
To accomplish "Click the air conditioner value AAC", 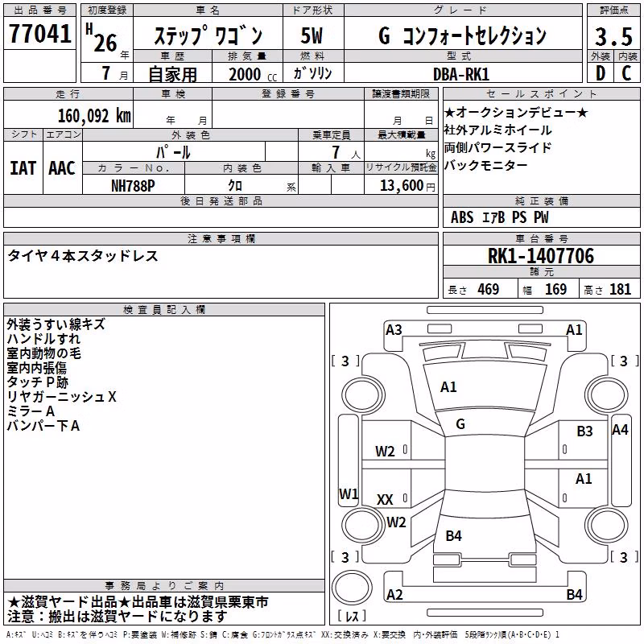I will coord(62,168).
